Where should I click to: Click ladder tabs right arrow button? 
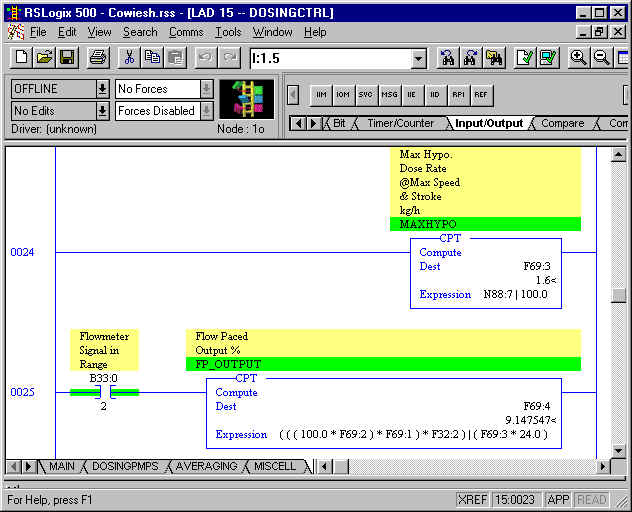tap(28, 467)
